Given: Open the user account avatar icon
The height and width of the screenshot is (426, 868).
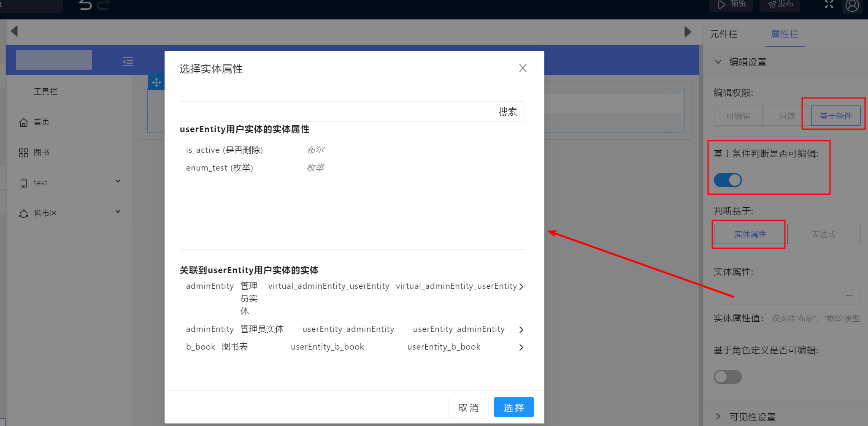Looking at the screenshot, I should pyautogui.click(x=852, y=5).
